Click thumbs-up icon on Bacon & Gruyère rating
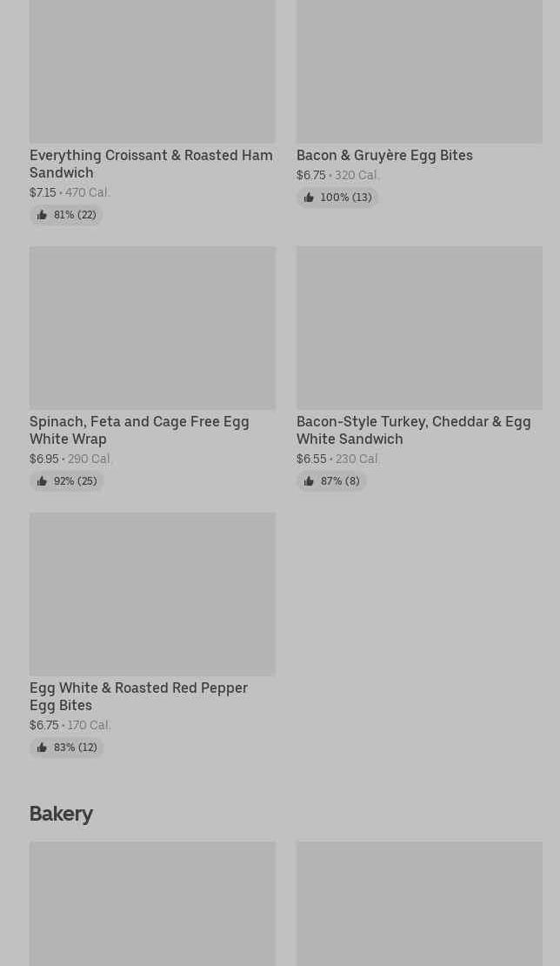The height and width of the screenshot is (966, 560). coord(309,198)
